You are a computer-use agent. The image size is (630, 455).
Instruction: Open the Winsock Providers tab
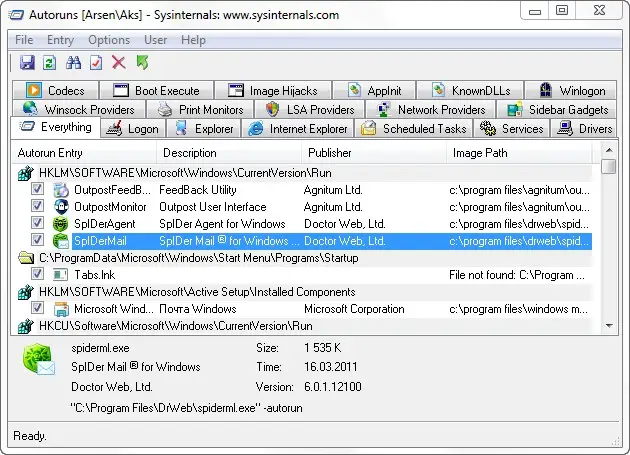pos(79,109)
